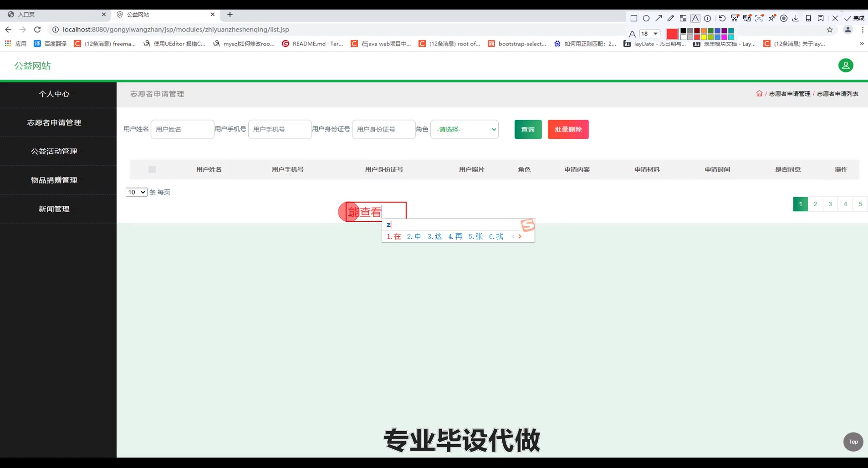Select the ellipse annotation tool

point(646,18)
